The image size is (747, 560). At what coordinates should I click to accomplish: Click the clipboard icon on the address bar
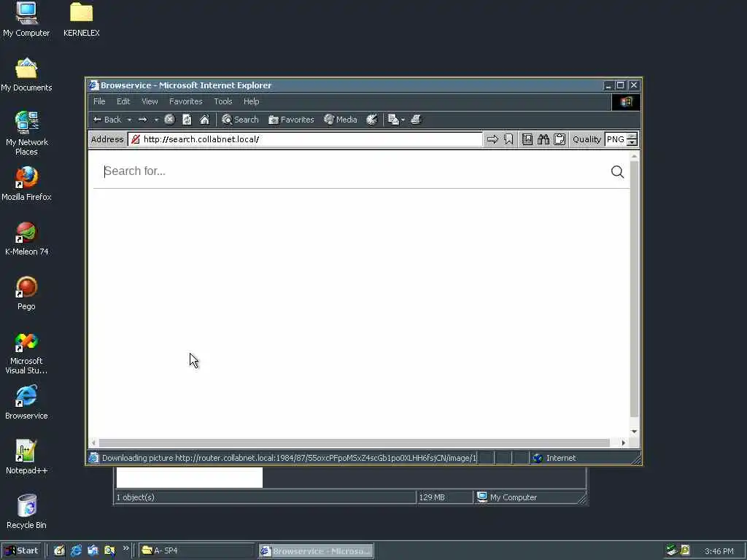coord(560,139)
